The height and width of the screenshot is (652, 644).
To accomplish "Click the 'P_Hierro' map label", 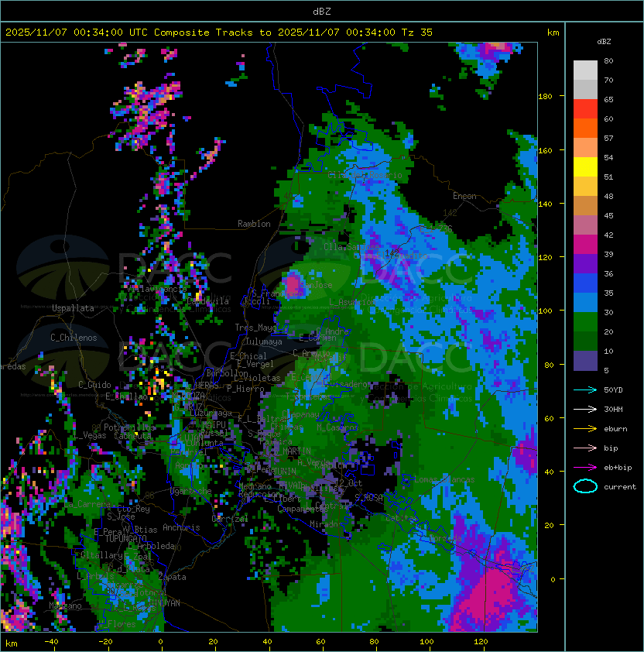I will [245, 389].
